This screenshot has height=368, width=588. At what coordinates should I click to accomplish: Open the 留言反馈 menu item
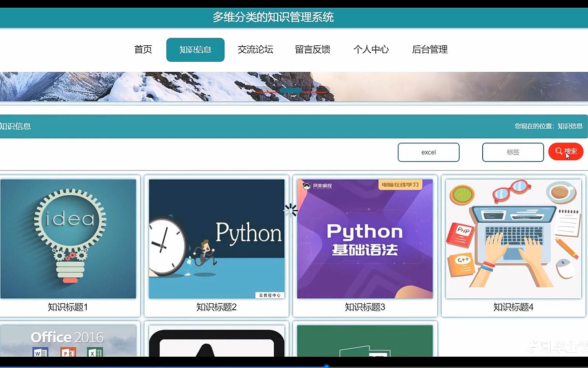click(313, 50)
